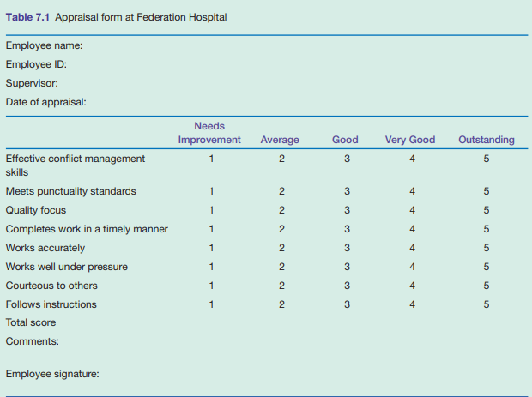Click the Outstanding column header
Viewport: 532px width, 397px height.
click(487, 140)
